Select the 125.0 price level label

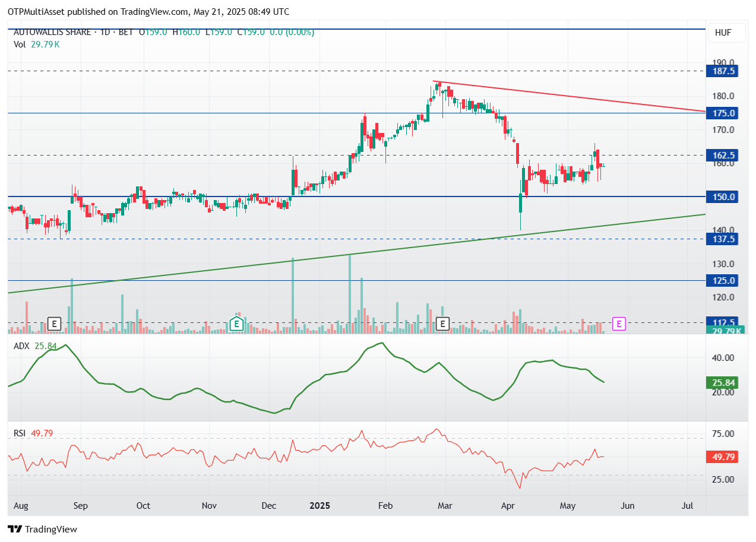point(722,281)
